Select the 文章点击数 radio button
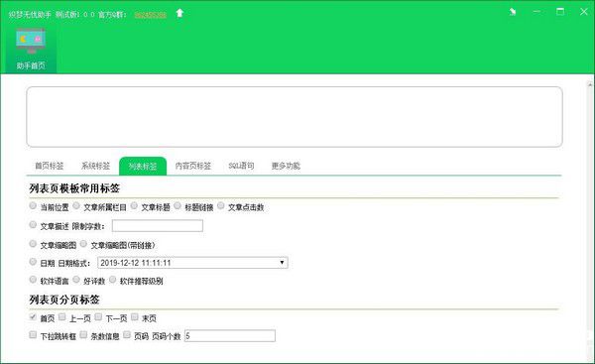 pos(220,205)
